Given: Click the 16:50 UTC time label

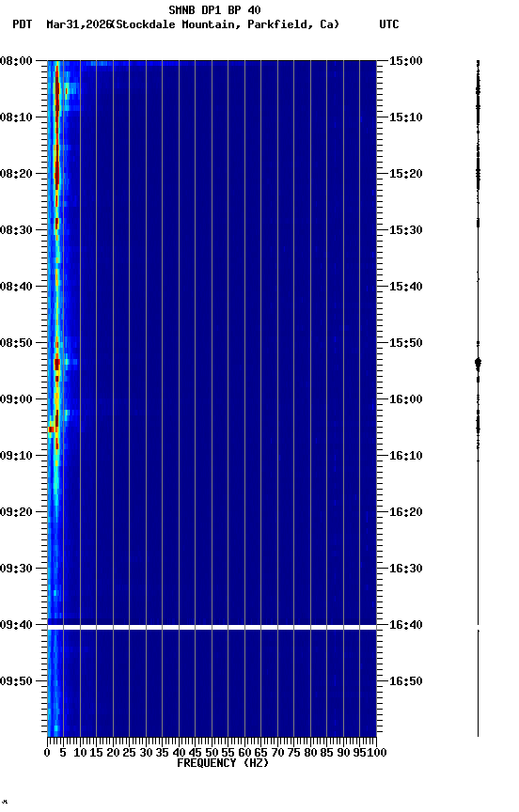Looking at the screenshot, I should 405,682.
